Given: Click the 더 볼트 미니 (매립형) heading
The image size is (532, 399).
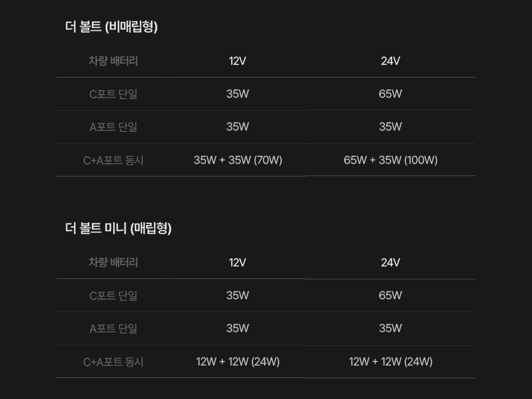Looking at the screenshot, I should (x=118, y=228).
